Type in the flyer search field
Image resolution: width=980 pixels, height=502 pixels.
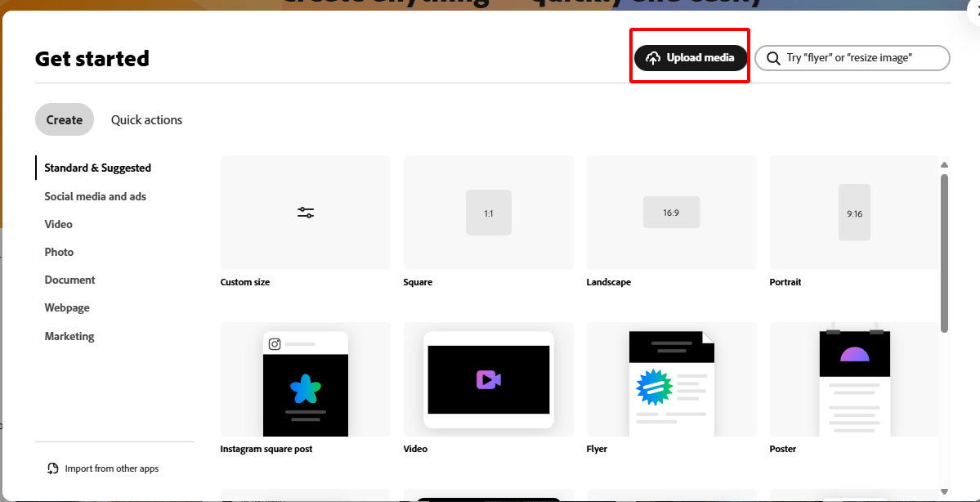pos(858,58)
